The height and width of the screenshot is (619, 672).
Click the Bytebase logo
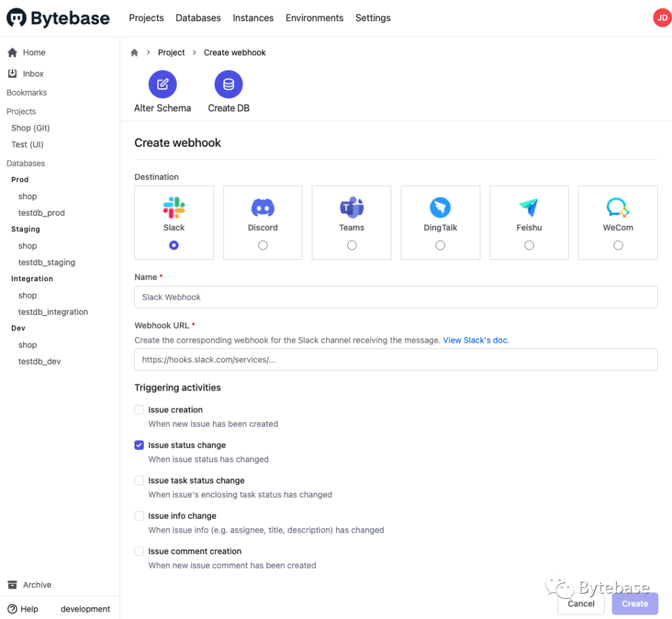pos(58,18)
